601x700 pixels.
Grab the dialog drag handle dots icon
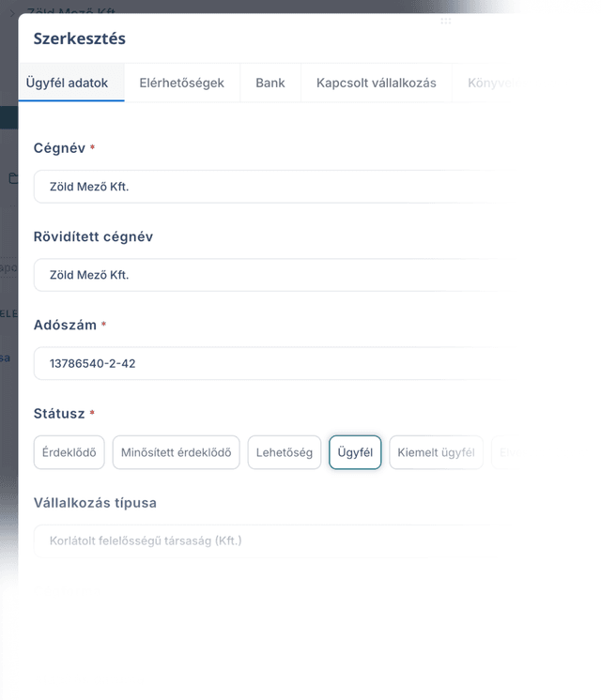[x=445, y=21]
